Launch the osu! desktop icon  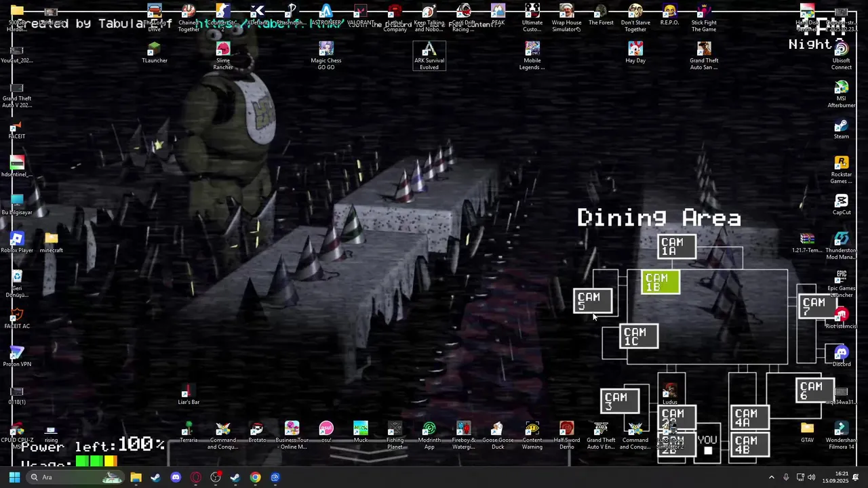(326, 432)
